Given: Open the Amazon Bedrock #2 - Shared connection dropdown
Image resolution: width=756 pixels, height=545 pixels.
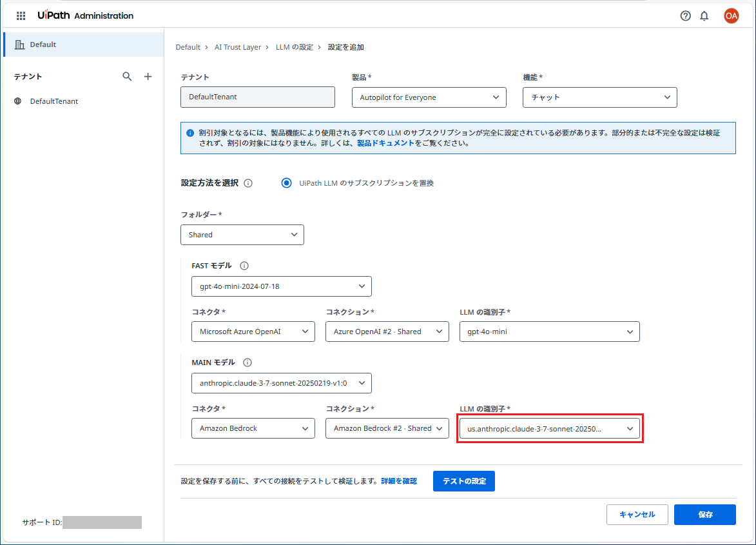Looking at the screenshot, I should (387, 428).
